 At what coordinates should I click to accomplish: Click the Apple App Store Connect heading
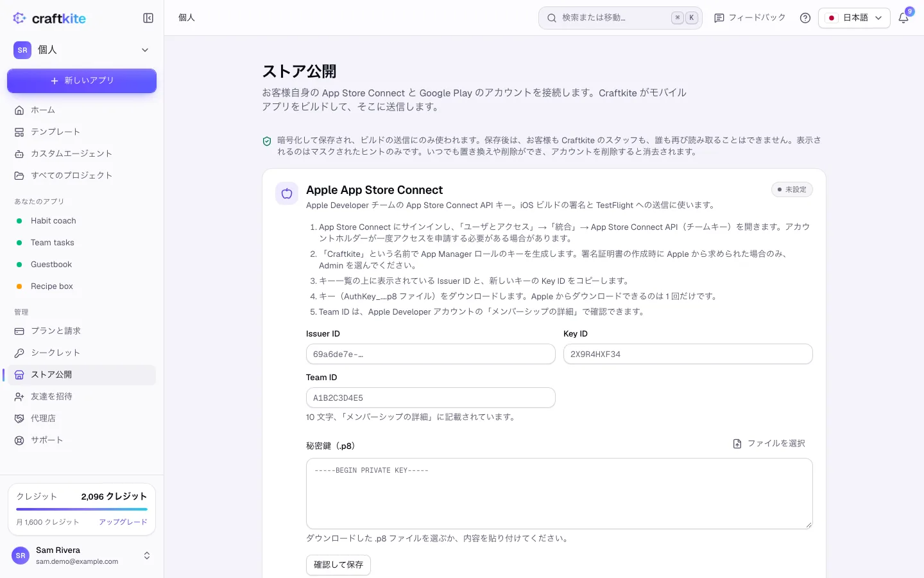coord(374,190)
